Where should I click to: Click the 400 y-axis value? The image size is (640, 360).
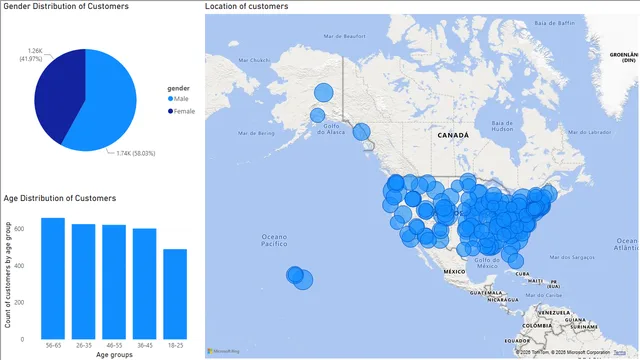point(19,266)
